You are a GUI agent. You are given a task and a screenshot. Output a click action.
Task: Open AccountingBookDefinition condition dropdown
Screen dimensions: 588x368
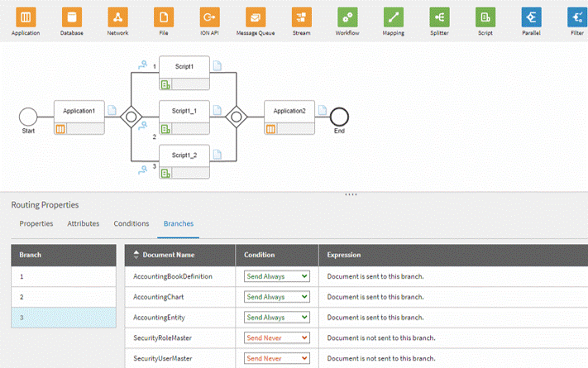tap(276, 276)
